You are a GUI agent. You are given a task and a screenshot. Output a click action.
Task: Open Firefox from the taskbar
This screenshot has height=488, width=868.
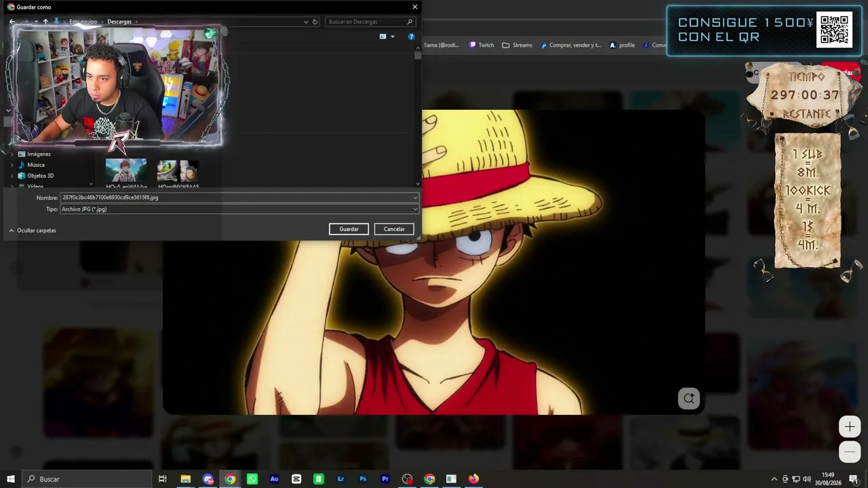point(473,479)
